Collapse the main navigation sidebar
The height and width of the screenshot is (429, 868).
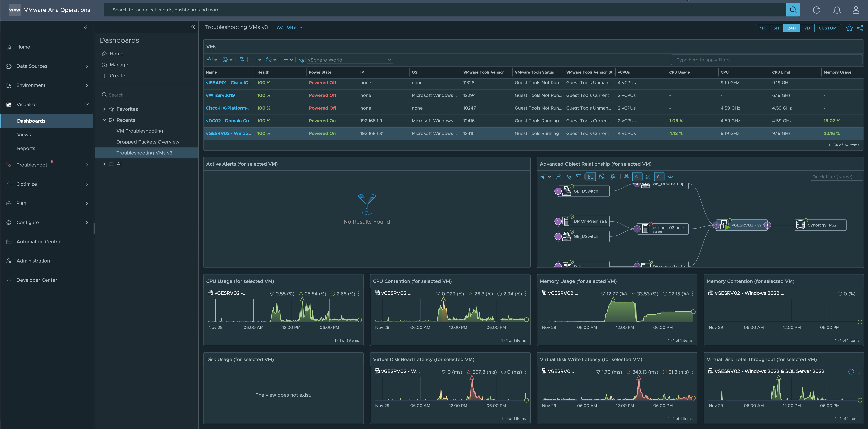click(x=86, y=27)
